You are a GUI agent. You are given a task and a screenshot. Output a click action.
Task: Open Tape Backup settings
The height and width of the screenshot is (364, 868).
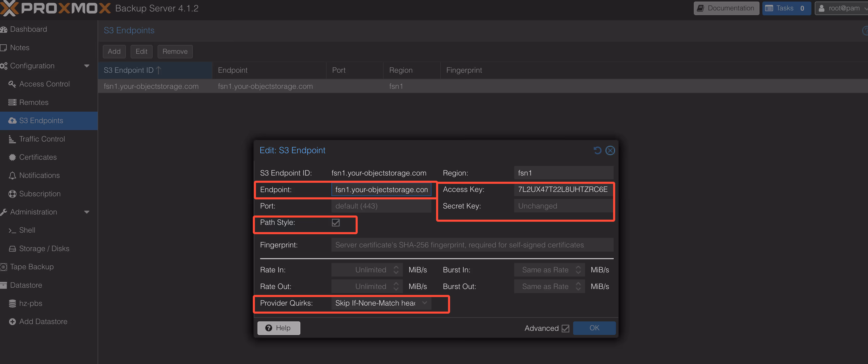tap(32, 267)
